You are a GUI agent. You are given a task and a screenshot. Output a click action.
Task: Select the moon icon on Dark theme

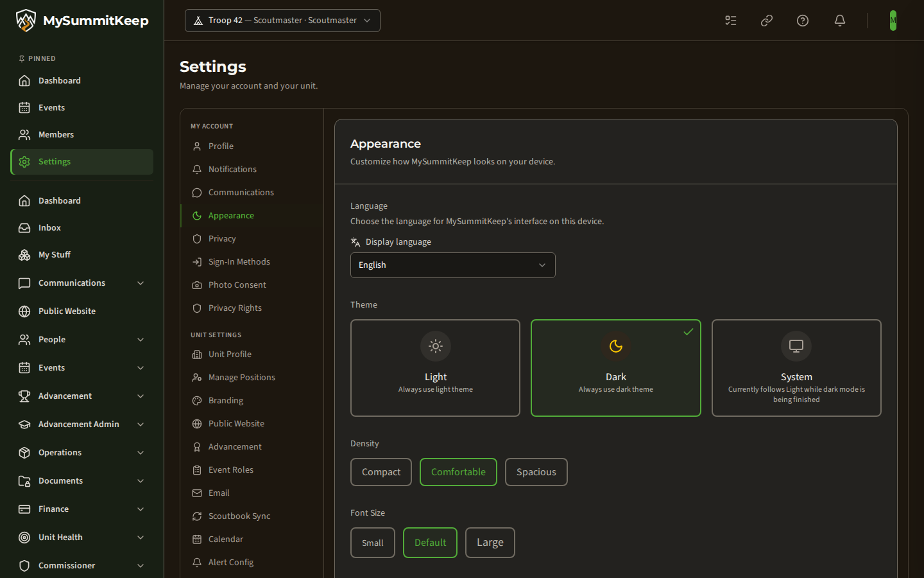click(x=616, y=346)
